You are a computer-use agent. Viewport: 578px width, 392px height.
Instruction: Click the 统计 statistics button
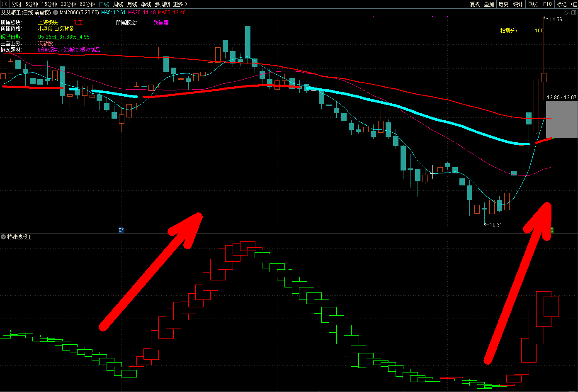tap(518, 4)
